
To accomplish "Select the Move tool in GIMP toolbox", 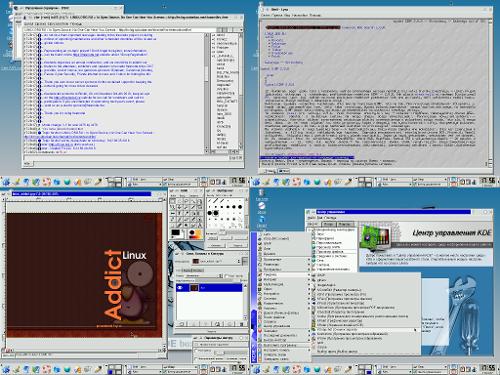I will 179,207.
